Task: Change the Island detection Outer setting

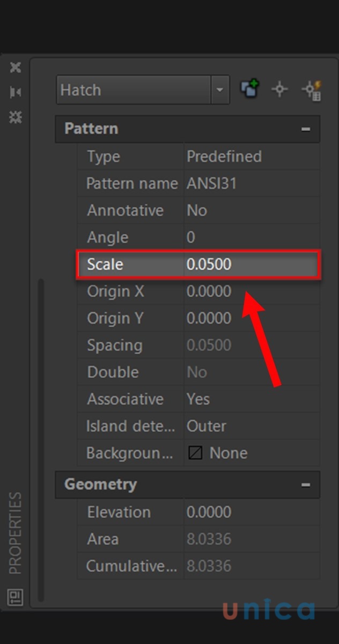Action: click(251, 427)
